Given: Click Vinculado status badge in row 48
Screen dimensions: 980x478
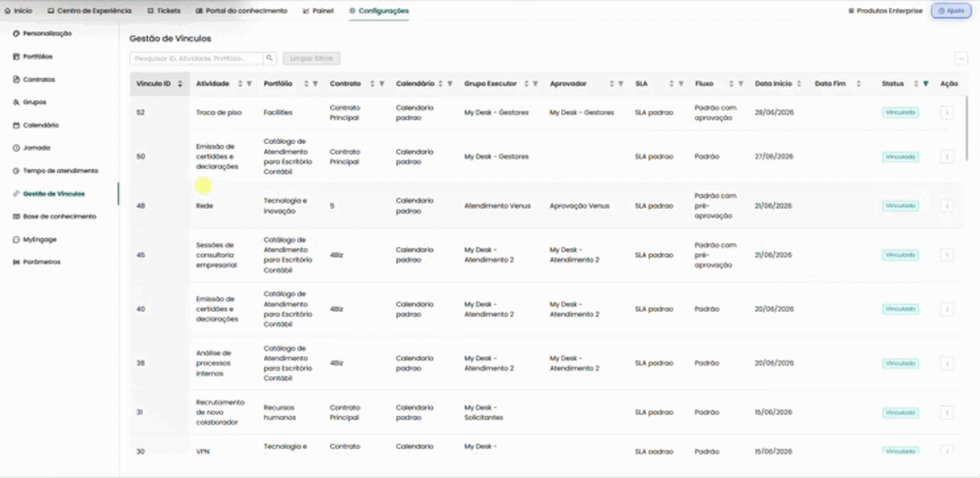Looking at the screenshot, I should point(900,206).
